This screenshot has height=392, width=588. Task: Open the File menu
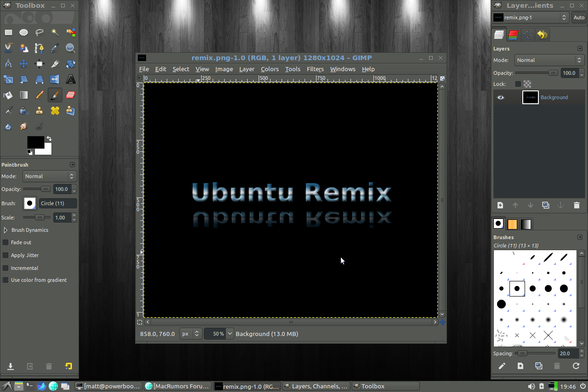[x=144, y=69]
